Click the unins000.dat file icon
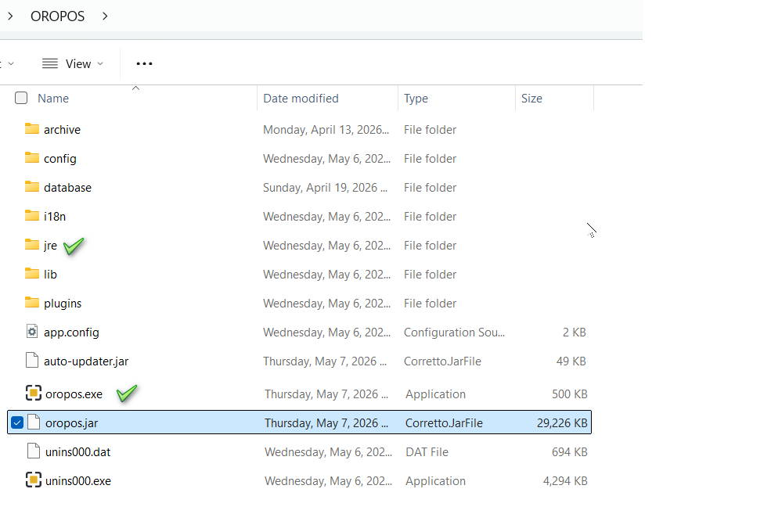Screen dimensions: 771x532 tap(34, 451)
